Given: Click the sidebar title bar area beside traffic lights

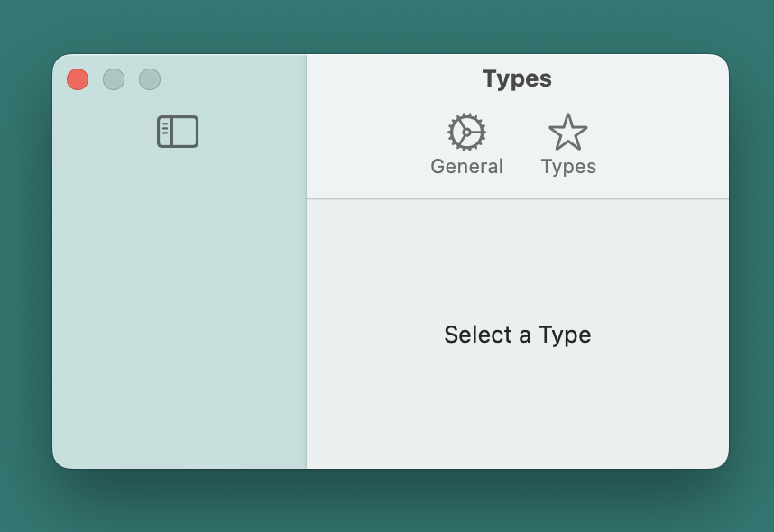Looking at the screenshot, I should [232, 79].
